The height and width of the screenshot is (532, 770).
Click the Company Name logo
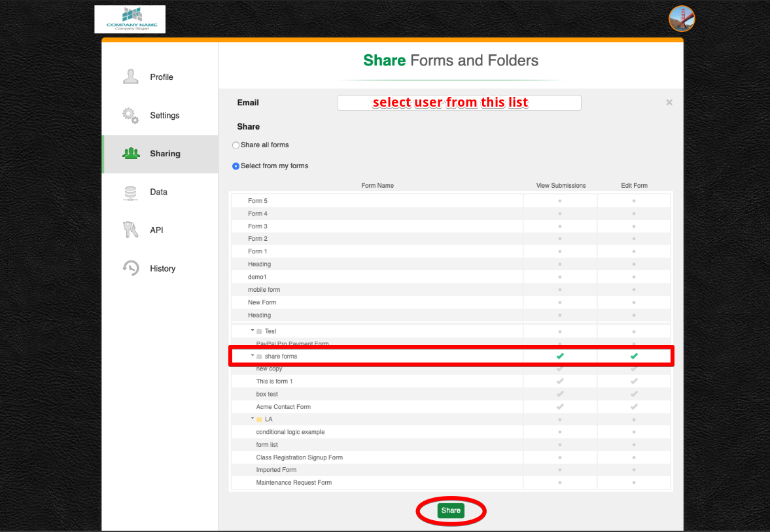tap(130, 20)
